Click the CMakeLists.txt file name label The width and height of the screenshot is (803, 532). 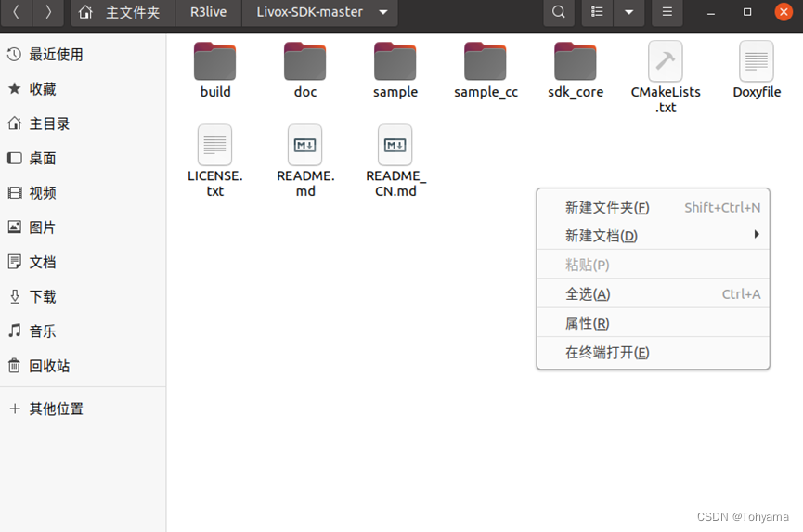point(666,100)
